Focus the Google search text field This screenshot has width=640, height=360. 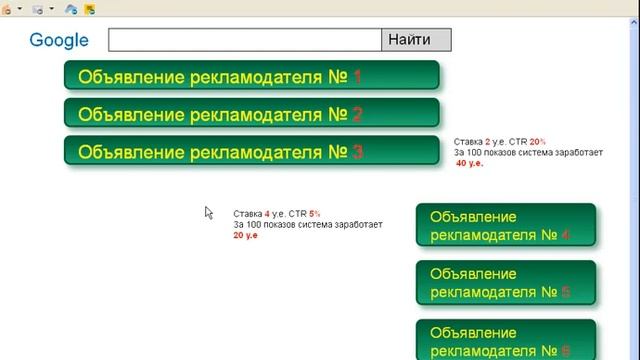click(x=245, y=40)
